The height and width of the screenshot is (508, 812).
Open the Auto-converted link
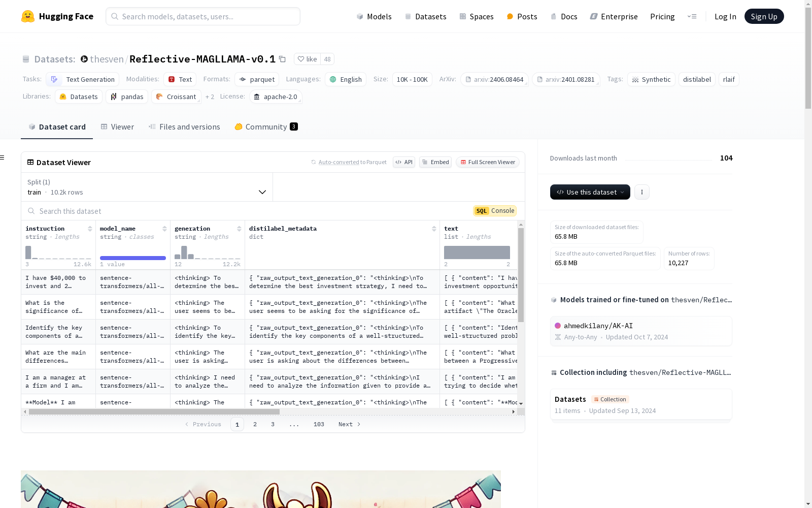click(339, 162)
